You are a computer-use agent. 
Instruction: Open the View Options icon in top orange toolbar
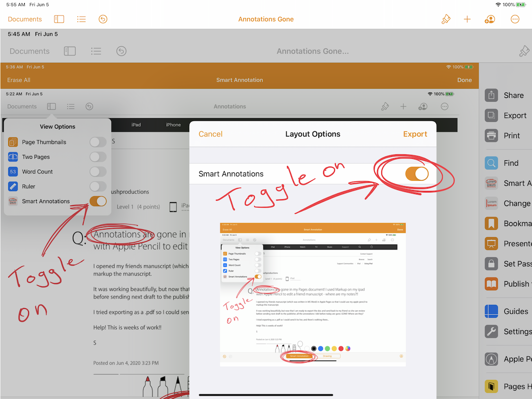click(59, 19)
